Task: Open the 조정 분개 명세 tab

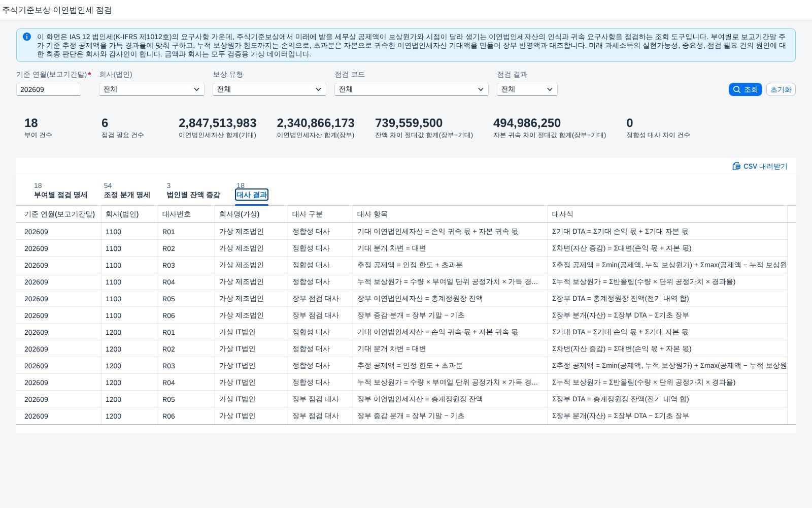Action: pyautogui.click(x=127, y=191)
